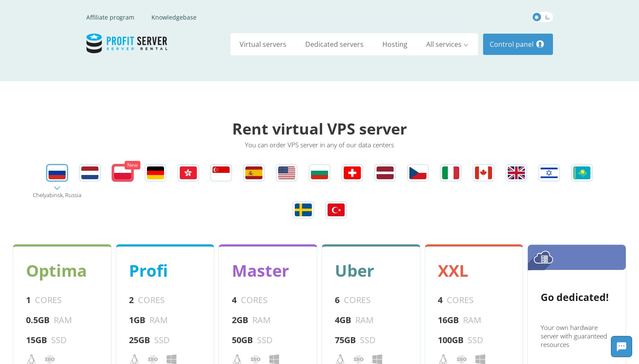Click the chevron under Russia flag
Image resolution: width=639 pixels, height=364 pixels.
click(57, 188)
